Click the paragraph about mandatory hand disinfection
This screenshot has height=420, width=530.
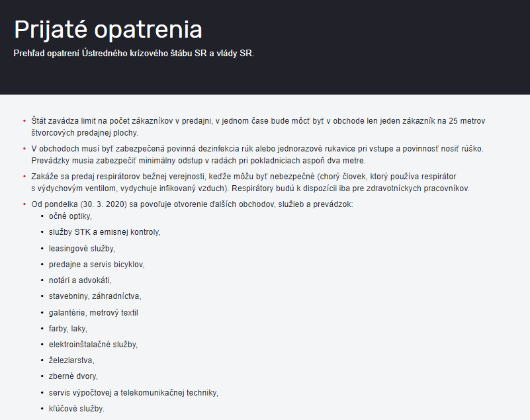(257, 154)
